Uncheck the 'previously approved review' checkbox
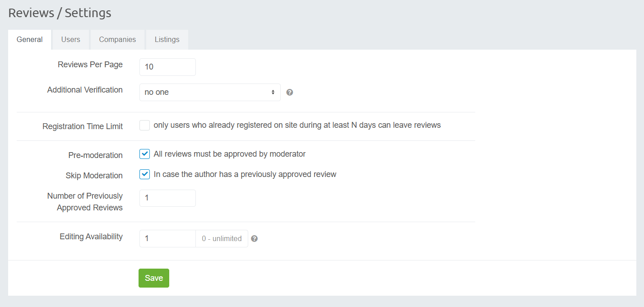644x307 pixels. click(x=144, y=174)
